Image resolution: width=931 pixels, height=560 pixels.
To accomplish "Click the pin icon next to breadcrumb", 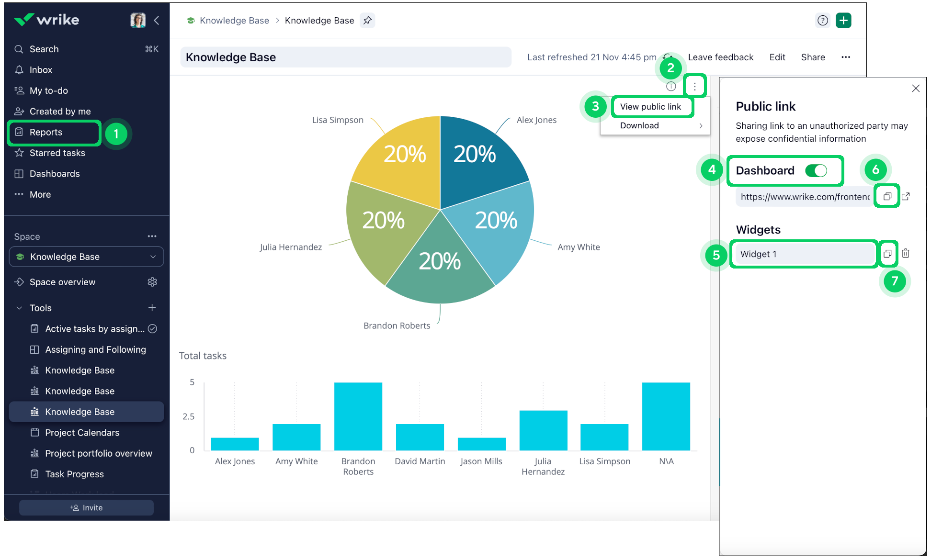I will tap(367, 21).
